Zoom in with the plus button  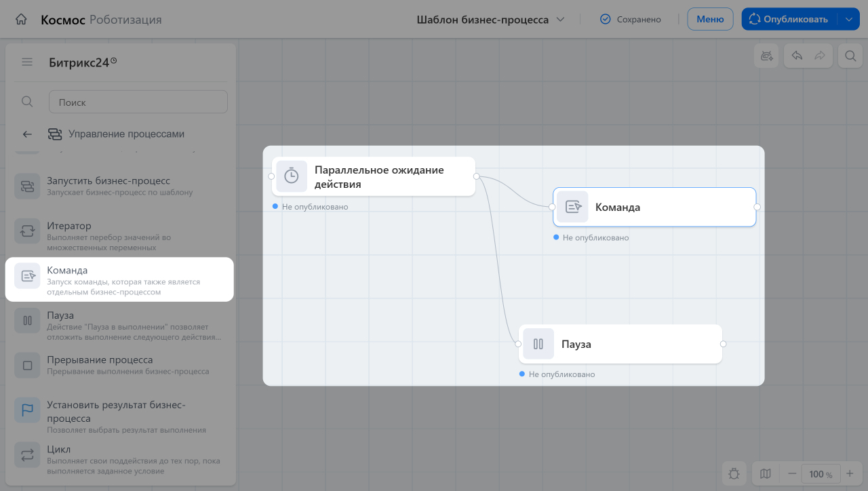point(850,473)
